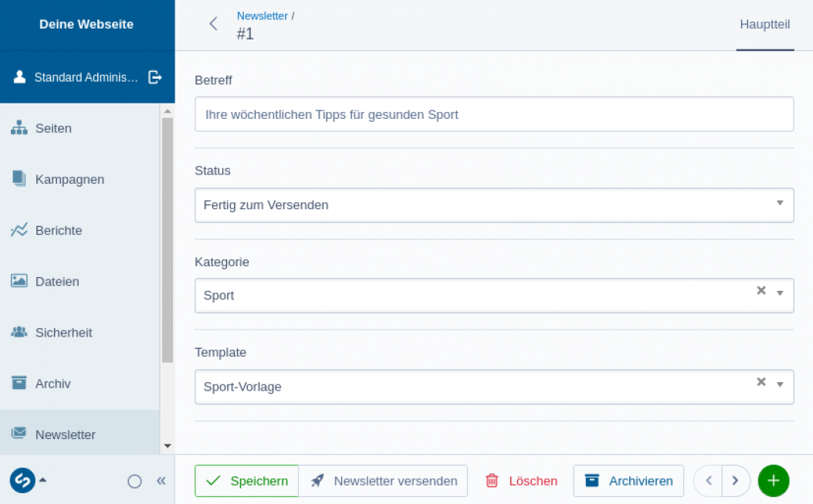This screenshot has height=504, width=813.
Task: Click the user avatar icon
Action: tap(20, 76)
